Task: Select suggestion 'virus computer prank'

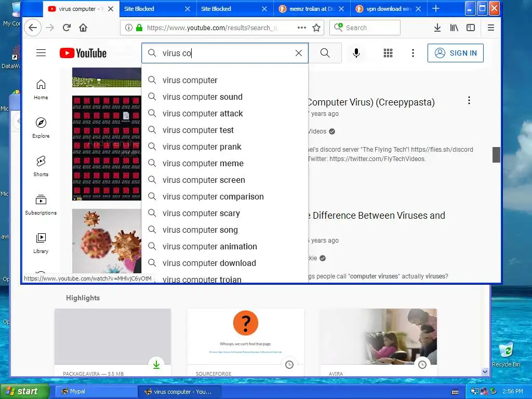Action: (225, 147)
